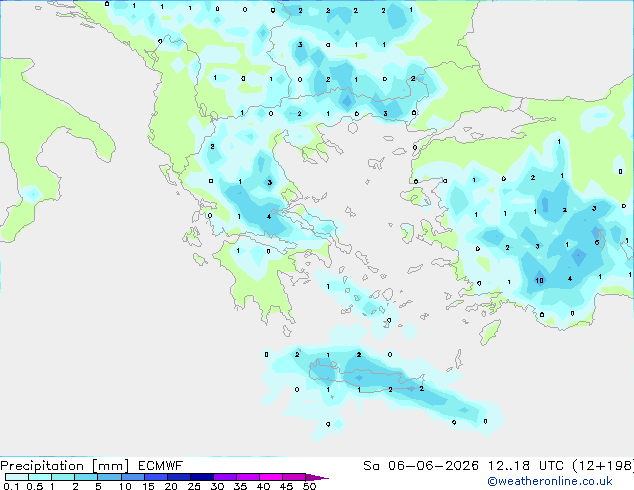This screenshot has height=490, width=634.
Task: Click the 15–20 mm legend swatch
Action: [x=156, y=477]
